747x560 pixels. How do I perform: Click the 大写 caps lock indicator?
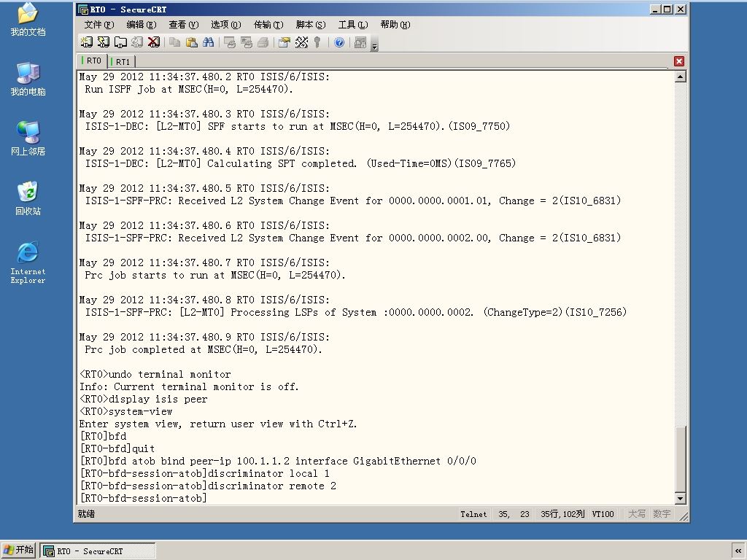coord(637,514)
